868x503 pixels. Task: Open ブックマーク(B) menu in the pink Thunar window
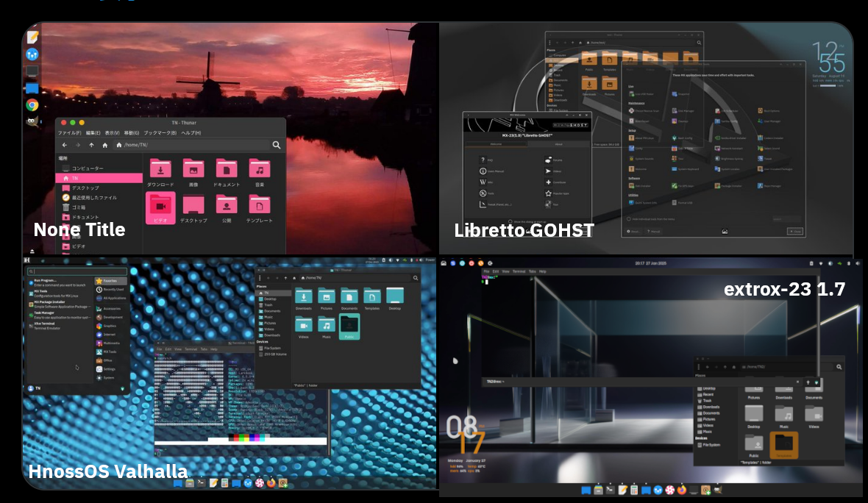point(160,133)
